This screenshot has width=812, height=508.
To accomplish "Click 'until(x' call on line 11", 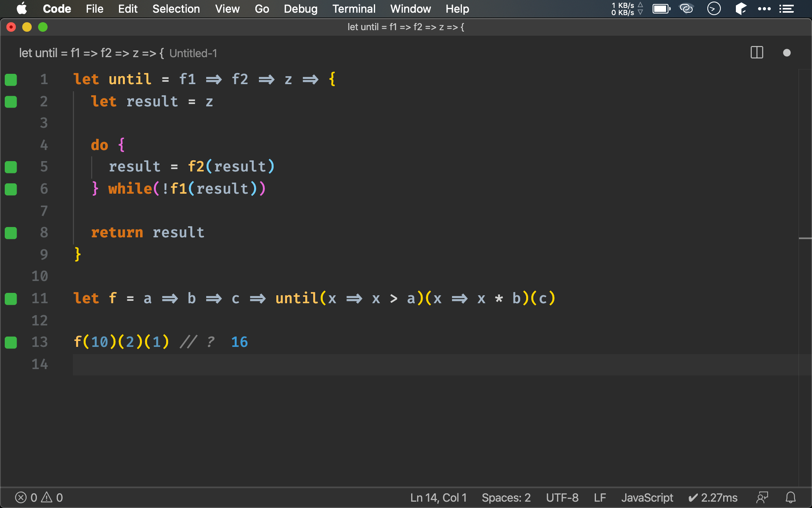I will pyautogui.click(x=306, y=298).
